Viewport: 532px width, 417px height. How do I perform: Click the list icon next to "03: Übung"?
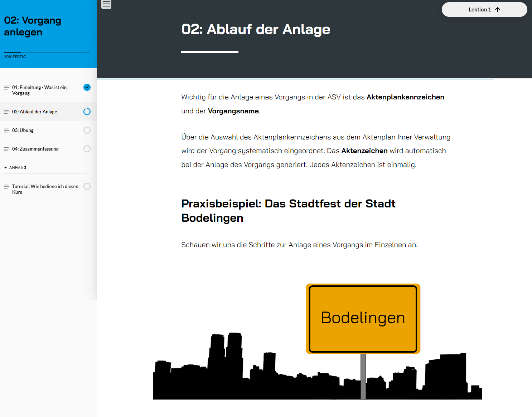point(6,130)
